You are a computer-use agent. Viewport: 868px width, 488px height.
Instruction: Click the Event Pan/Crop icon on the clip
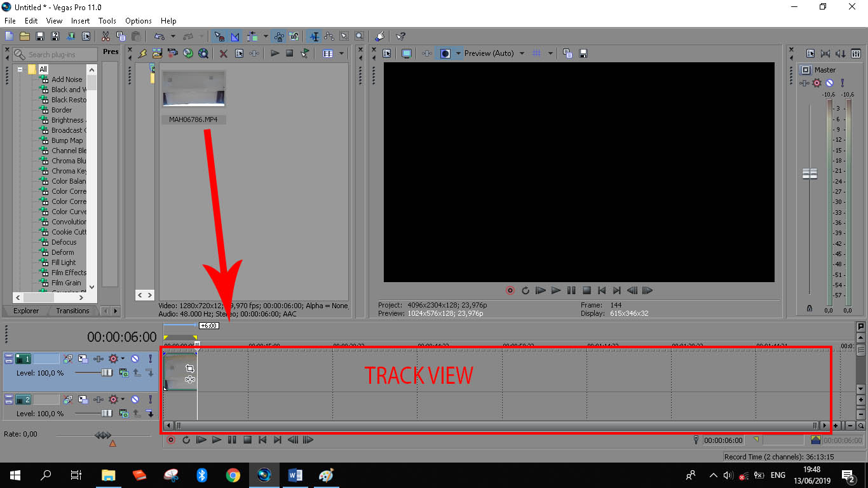pyautogui.click(x=189, y=368)
